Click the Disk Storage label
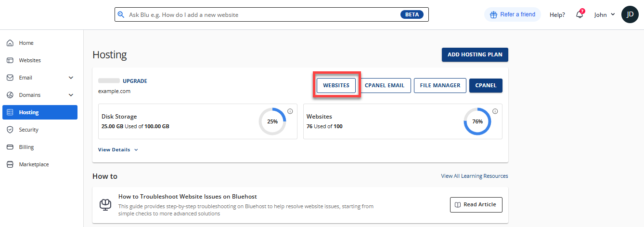The width and height of the screenshot is (644, 227). click(119, 117)
